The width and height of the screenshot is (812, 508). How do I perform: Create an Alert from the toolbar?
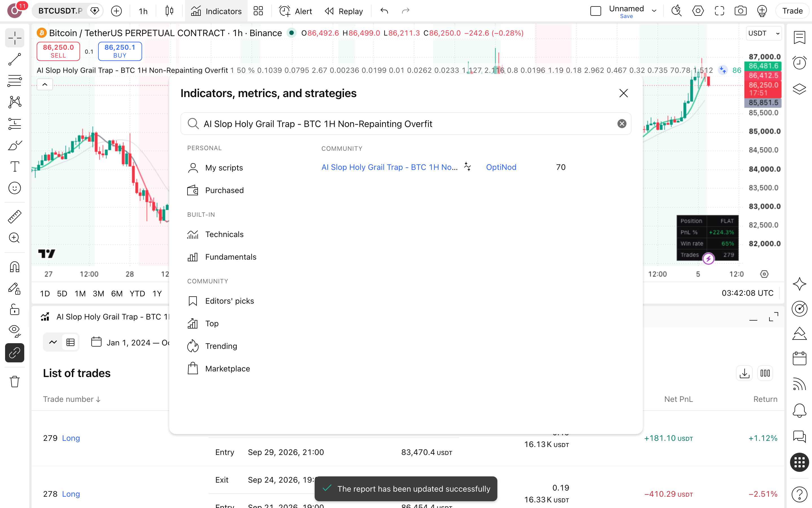coord(295,11)
